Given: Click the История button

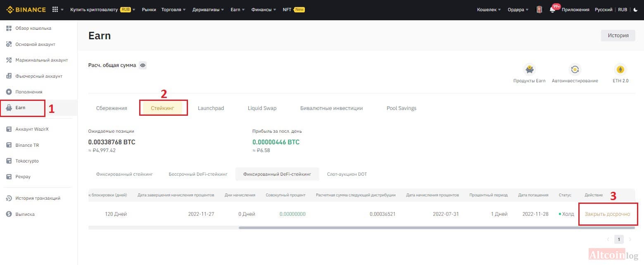Looking at the screenshot, I should 618,36.
